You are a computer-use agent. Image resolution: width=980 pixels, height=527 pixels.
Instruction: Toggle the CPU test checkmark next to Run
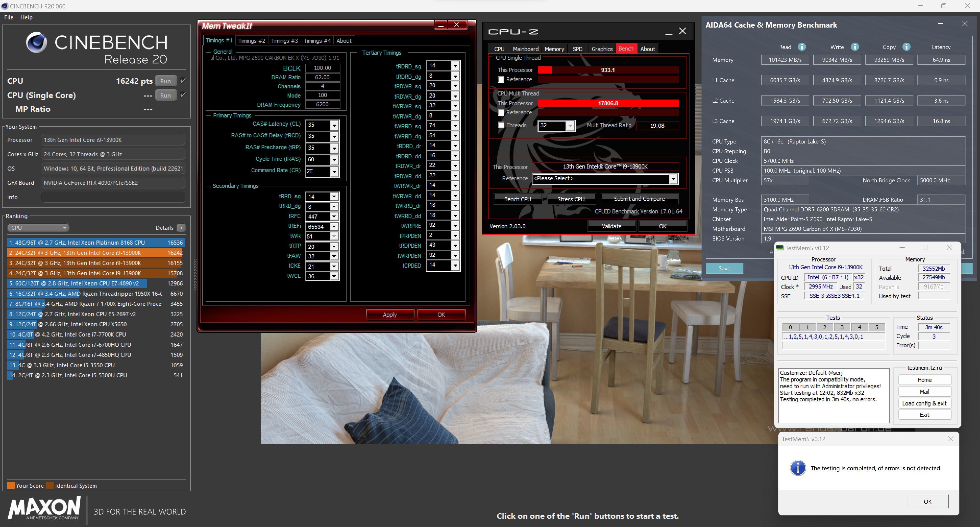pyautogui.click(x=183, y=80)
